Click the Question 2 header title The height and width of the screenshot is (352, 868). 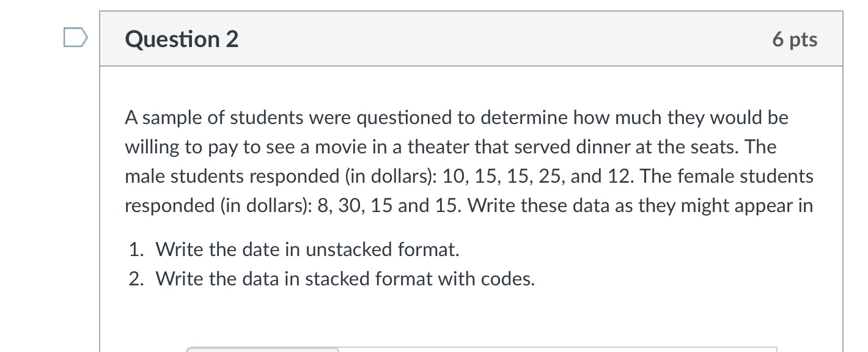pos(181,39)
